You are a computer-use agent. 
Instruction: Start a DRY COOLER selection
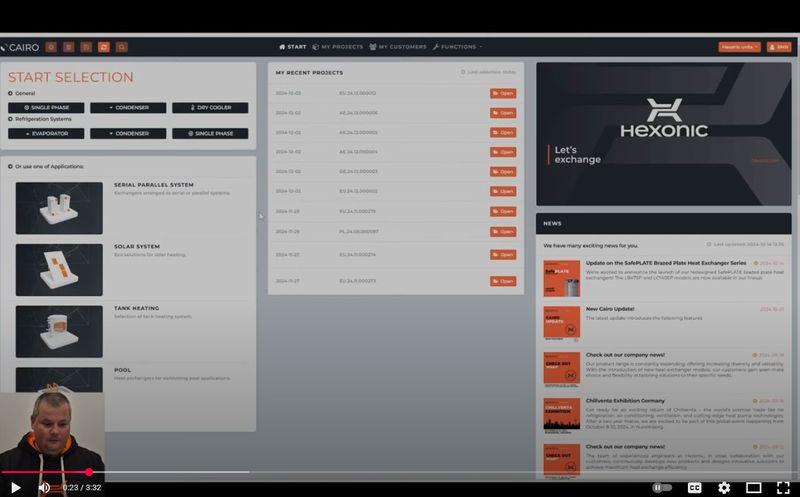click(x=210, y=108)
